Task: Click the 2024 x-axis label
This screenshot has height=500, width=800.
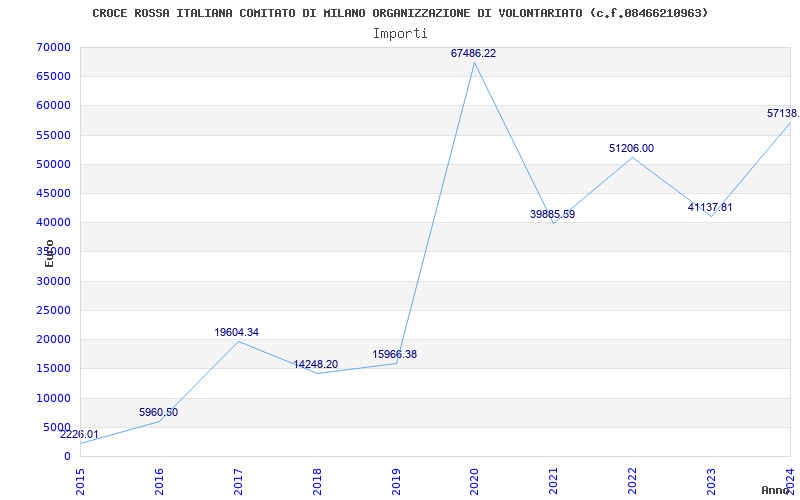Action: click(790, 482)
